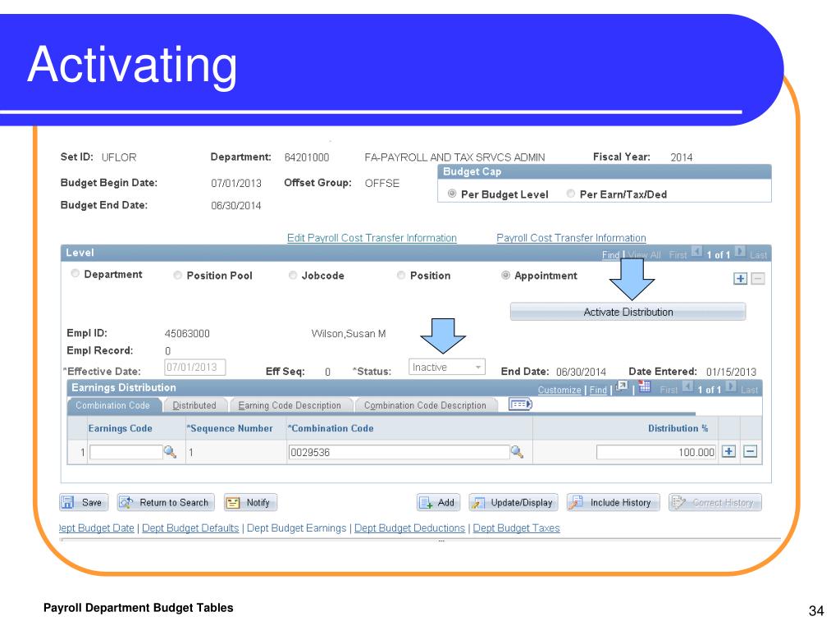Open Dept Budget Taxes page link
Image resolution: width=840 pixels, height=630 pixels.
tap(517, 528)
